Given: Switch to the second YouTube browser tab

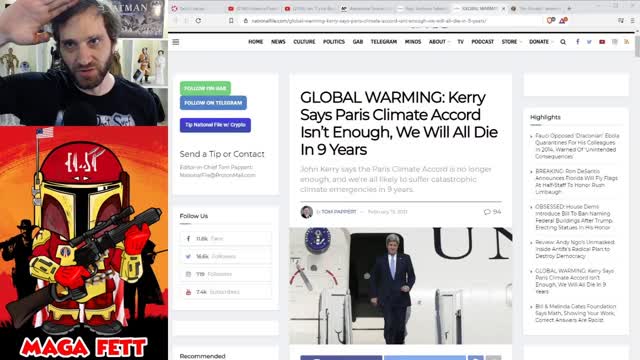Looking at the screenshot, I should (x=310, y=8).
